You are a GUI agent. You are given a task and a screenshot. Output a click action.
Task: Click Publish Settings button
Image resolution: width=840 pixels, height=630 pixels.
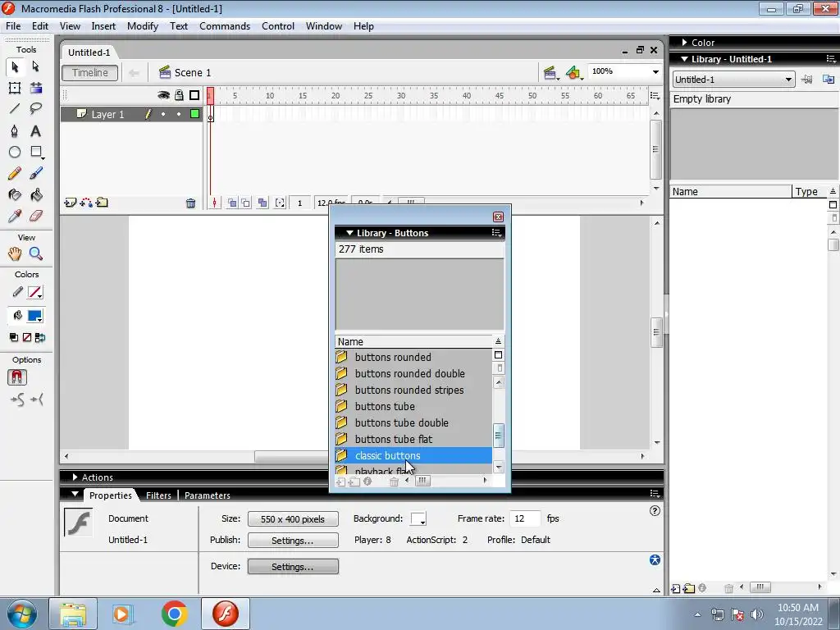pyautogui.click(x=293, y=540)
